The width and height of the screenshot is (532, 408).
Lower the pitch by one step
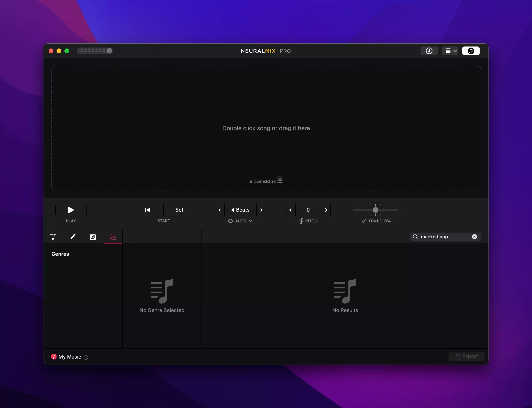[x=290, y=210]
